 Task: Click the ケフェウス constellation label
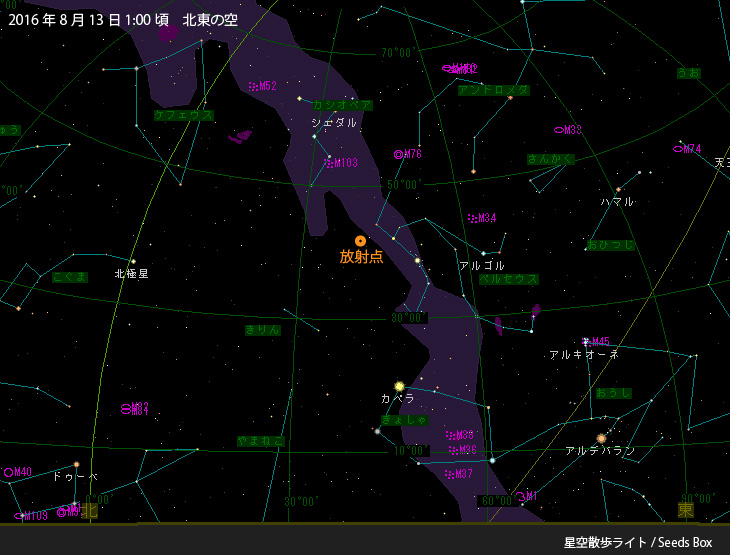click(x=184, y=115)
